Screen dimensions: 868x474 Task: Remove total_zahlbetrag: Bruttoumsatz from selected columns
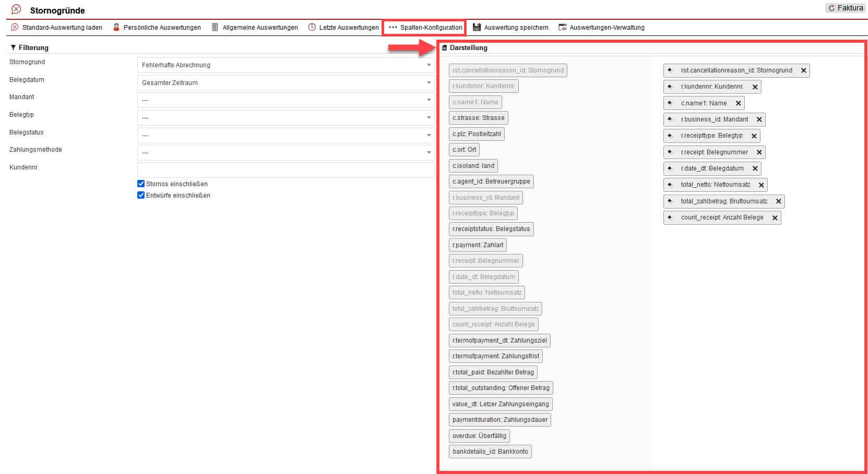pos(778,201)
